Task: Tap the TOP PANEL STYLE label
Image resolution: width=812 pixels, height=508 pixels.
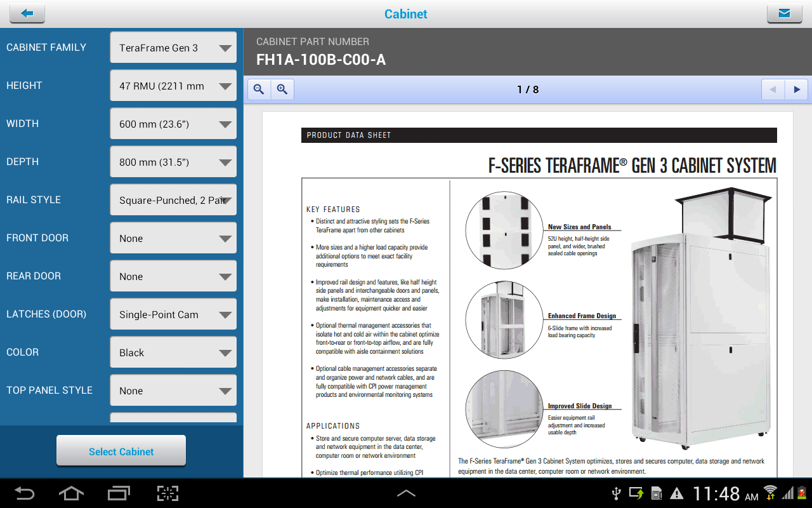Action: (x=49, y=390)
